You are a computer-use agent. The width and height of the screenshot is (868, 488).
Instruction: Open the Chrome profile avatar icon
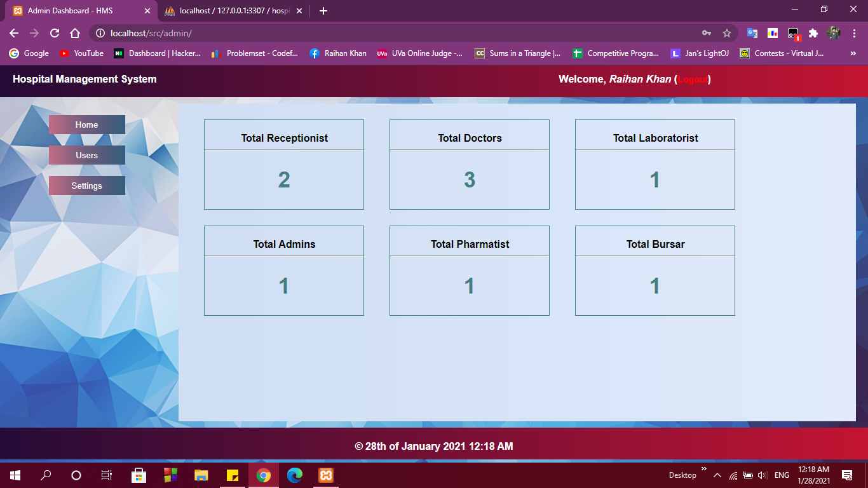click(x=834, y=33)
